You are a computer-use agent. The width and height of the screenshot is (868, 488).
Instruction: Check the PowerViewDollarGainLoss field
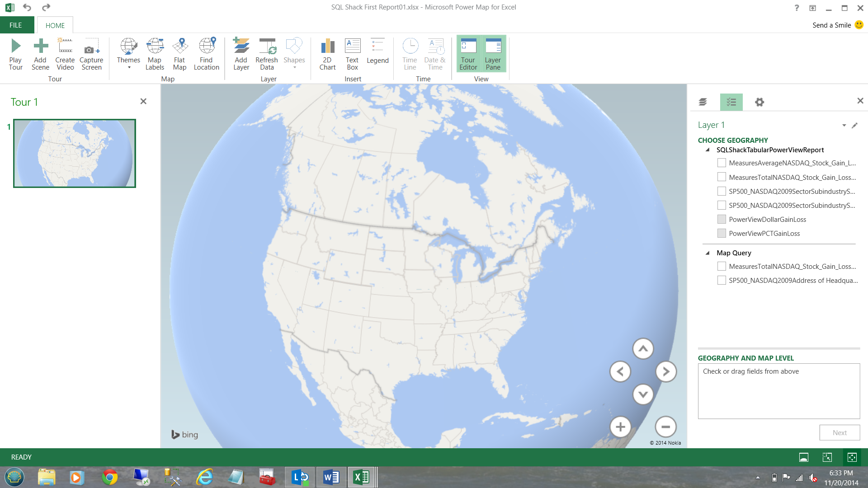722,220
